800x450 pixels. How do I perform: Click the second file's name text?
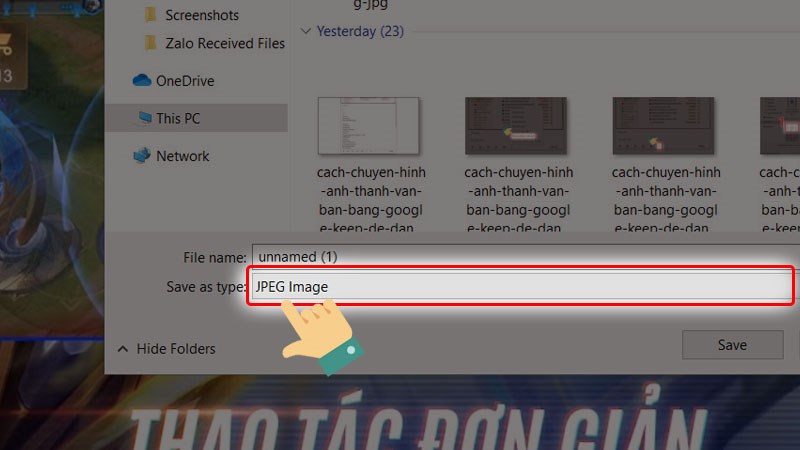[518, 199]
